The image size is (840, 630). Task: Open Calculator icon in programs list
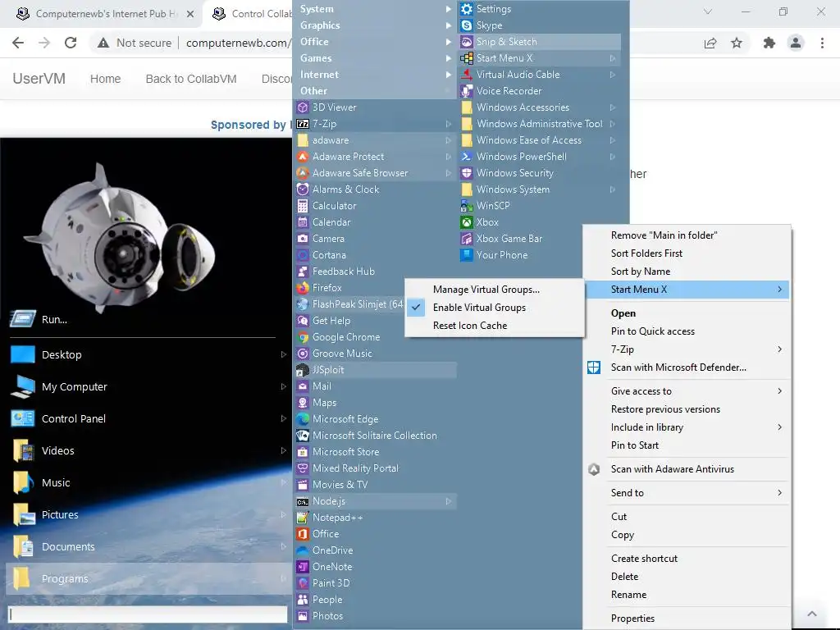click(303, 206)
